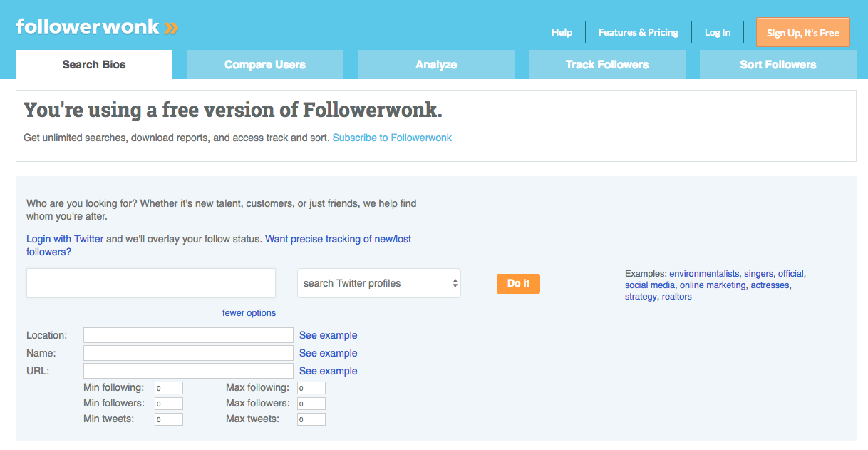Screen dimensions: 868x450
Task: Collapse options via fewer options link
Action: (x=249, y=313)
